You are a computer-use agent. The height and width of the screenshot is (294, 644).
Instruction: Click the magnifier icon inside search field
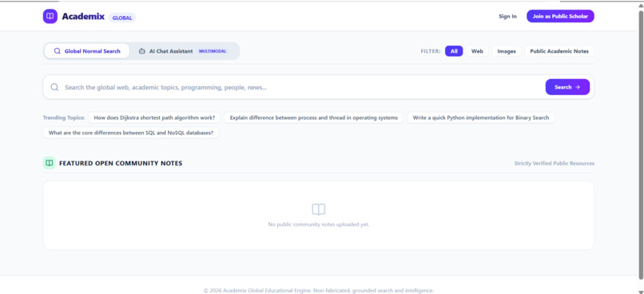pos(54,87)
